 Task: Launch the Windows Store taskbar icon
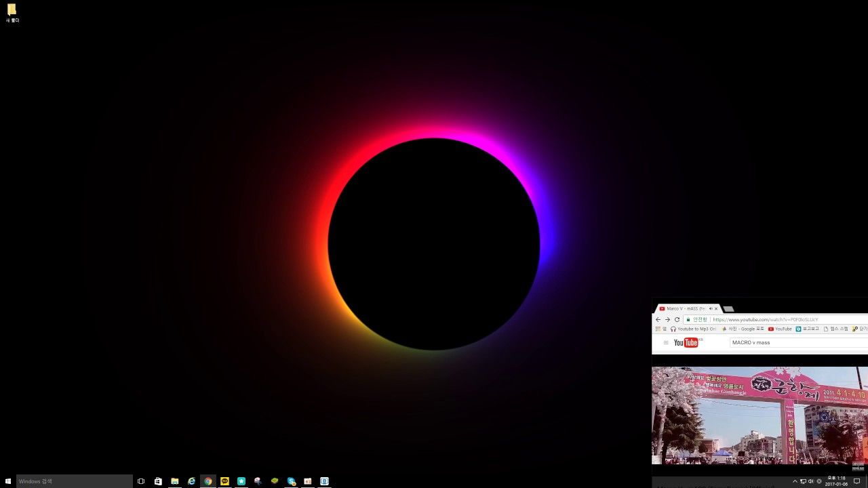[158, 481]
